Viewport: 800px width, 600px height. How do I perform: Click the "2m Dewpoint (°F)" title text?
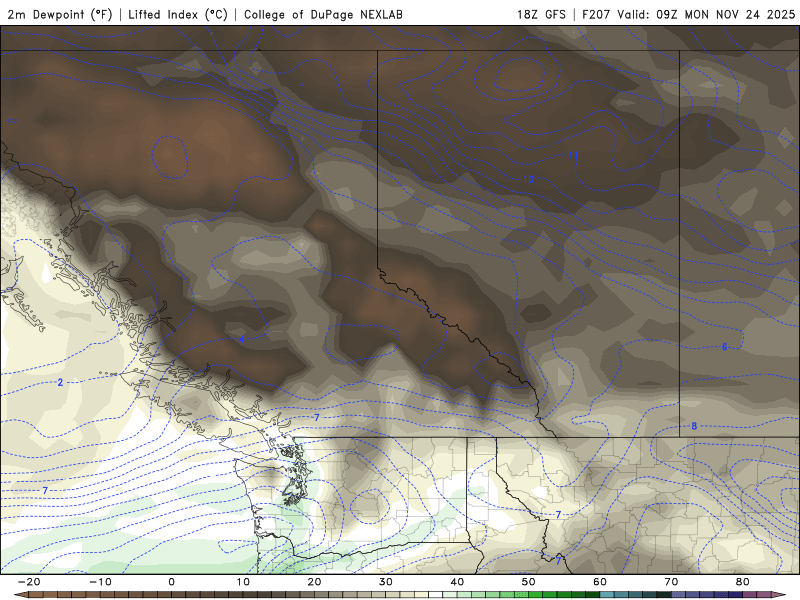click(60, 14)
